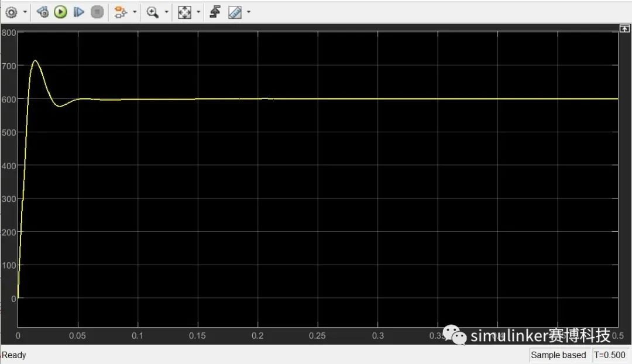Expand the configuration gear dropdown arrow

(x=25, y=12)
